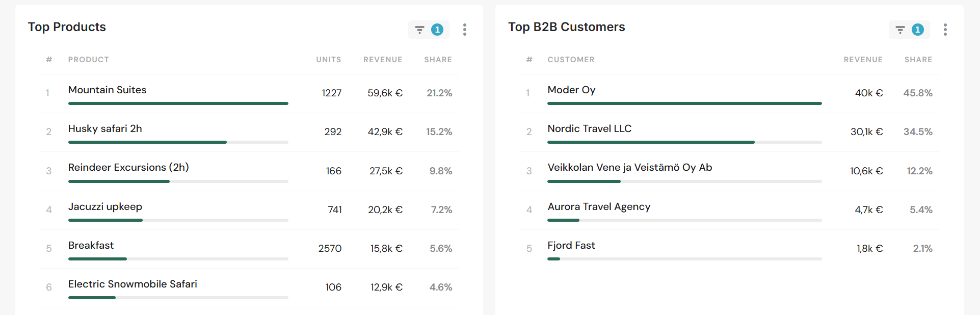Viewport: 980px width, 315px height.
Task: Click Aurora Travel Agency share bar
Action: click(x=684, y=220)
